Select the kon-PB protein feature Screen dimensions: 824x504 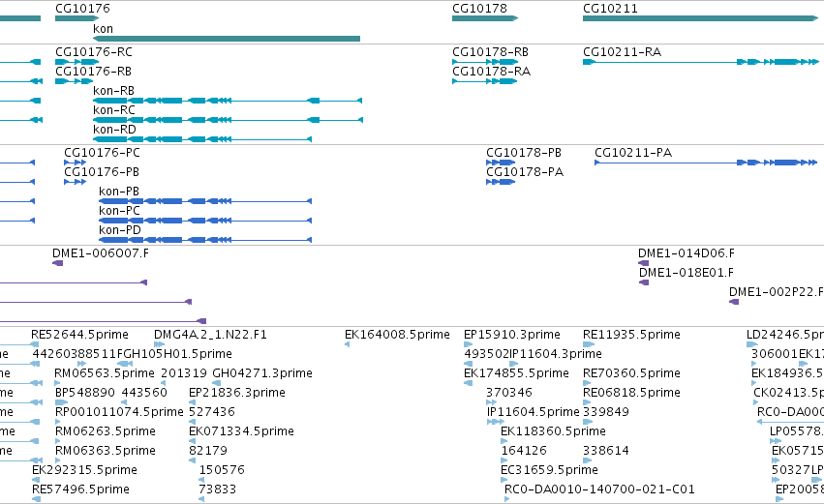pos(205,201)
